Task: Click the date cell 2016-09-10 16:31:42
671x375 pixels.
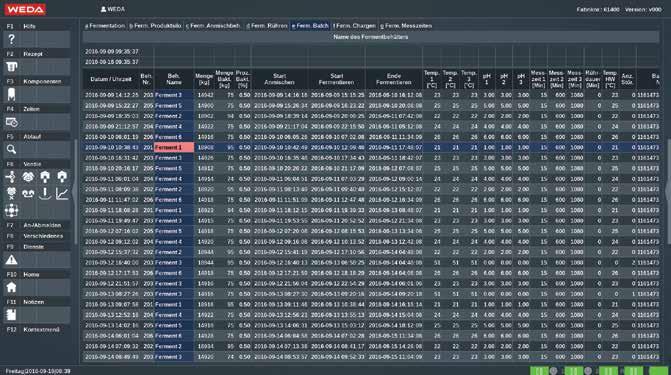Action: [111, 158]
